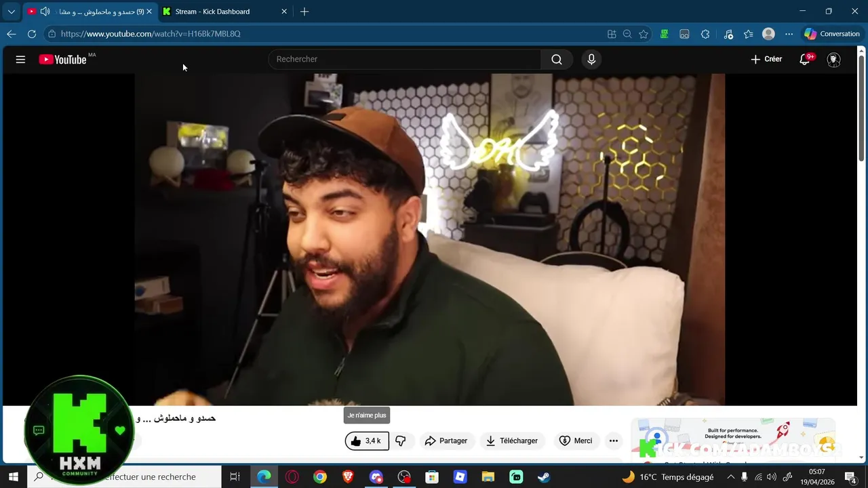Click the Créer button
The width and height of the screenshot is (868, 488).
pos(766,60)
